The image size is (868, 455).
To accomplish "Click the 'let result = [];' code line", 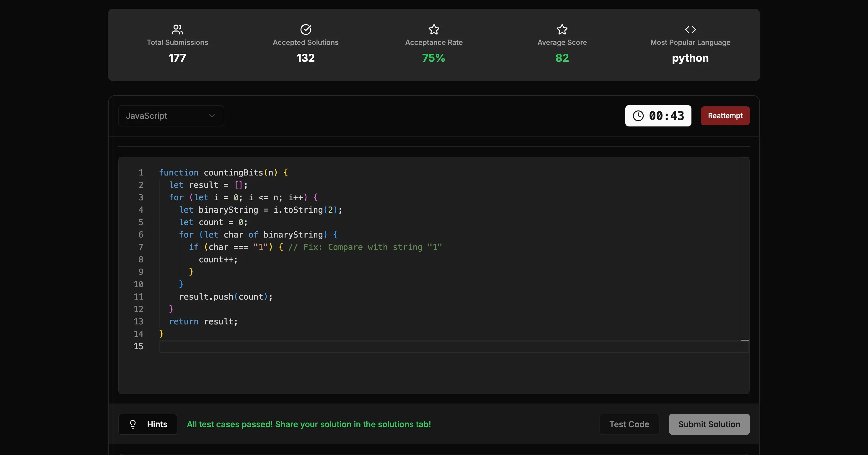I will point(208,185).
